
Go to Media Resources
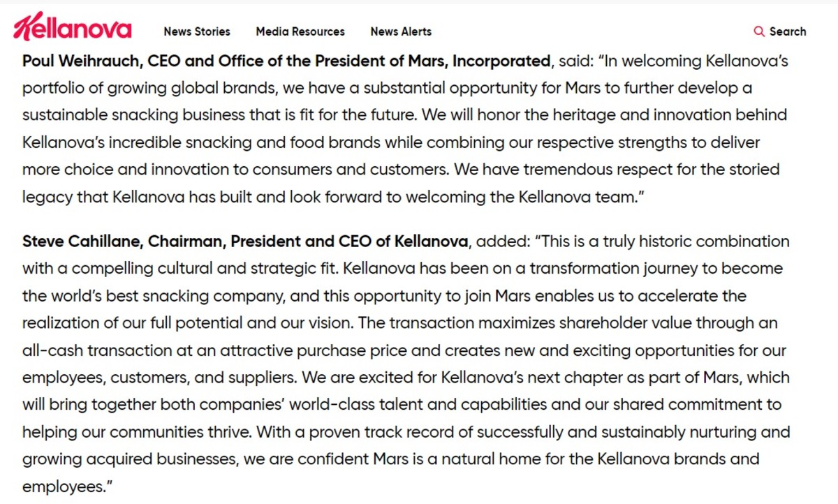[x=300, y=31]
